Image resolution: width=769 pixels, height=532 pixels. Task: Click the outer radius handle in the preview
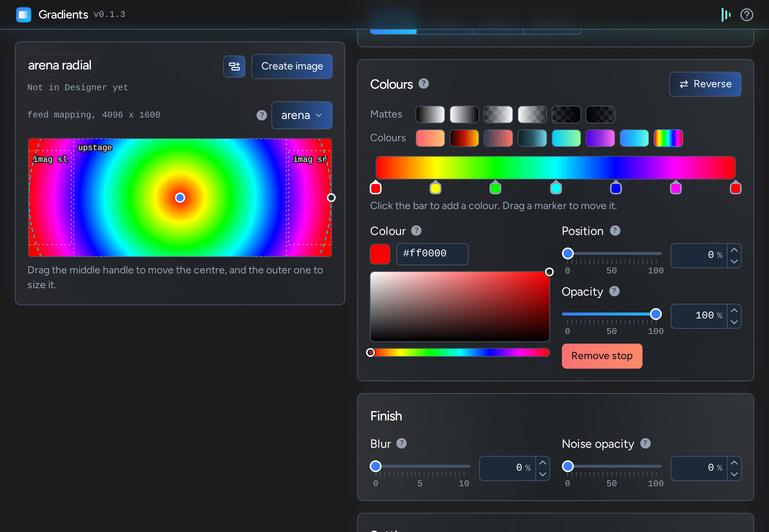click(331, 198)
